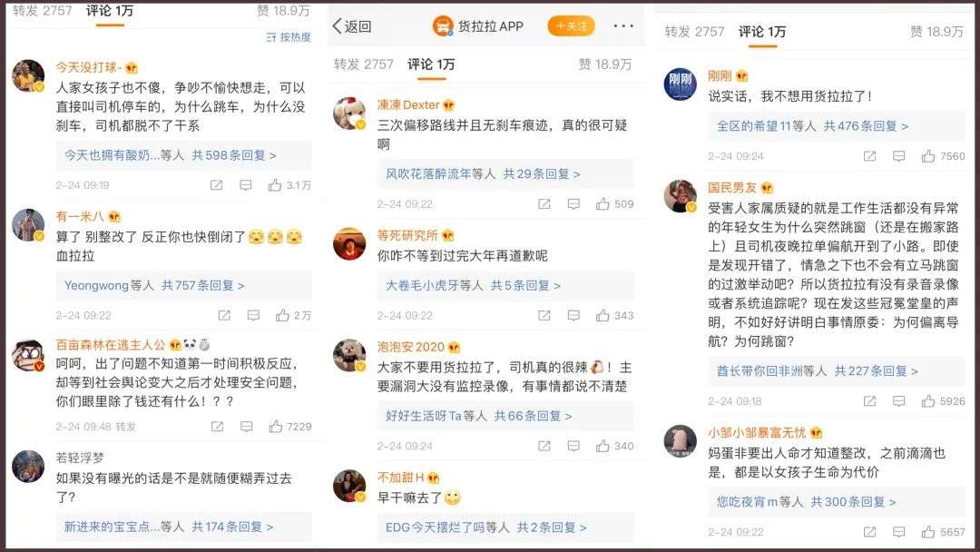Like the 泡泡安2020 comment
Viewport: 980px width, 552px height.
pos(603,446)
